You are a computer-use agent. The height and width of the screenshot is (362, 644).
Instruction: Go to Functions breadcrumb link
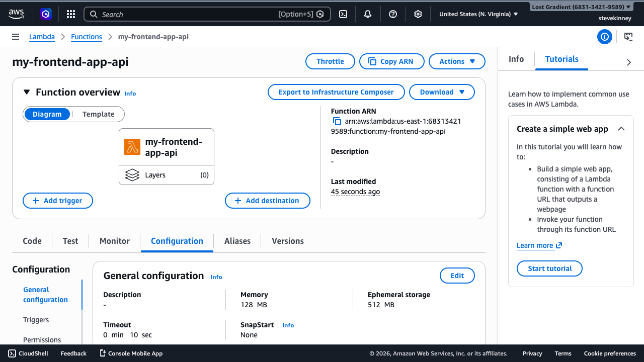87,37
